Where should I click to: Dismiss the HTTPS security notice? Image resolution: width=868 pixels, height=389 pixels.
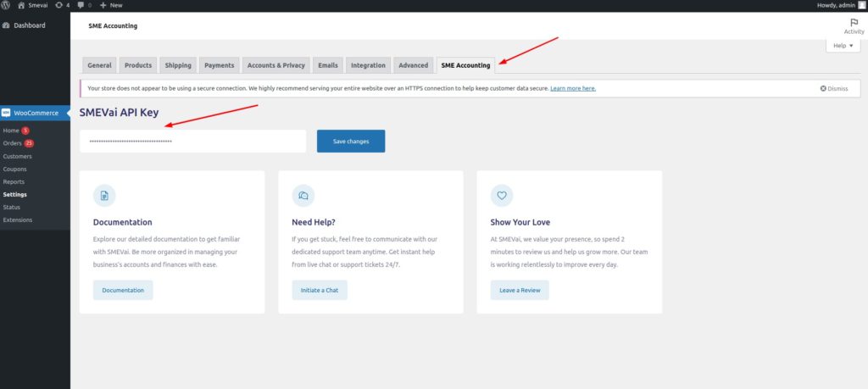(x=834, y=88)
